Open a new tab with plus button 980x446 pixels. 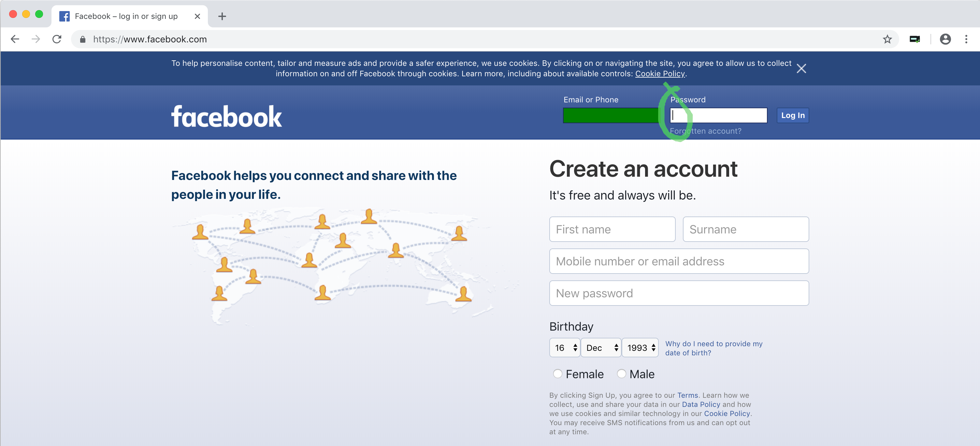pos(222,16)
